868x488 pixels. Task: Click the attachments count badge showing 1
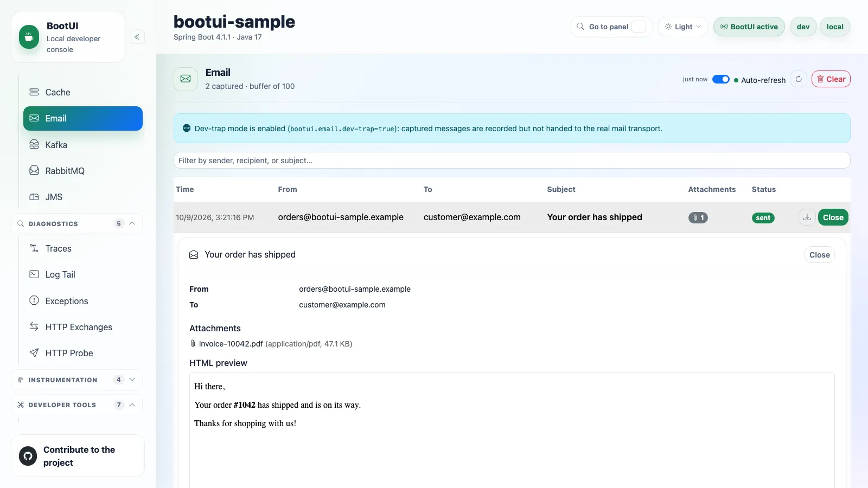(698, 217)
